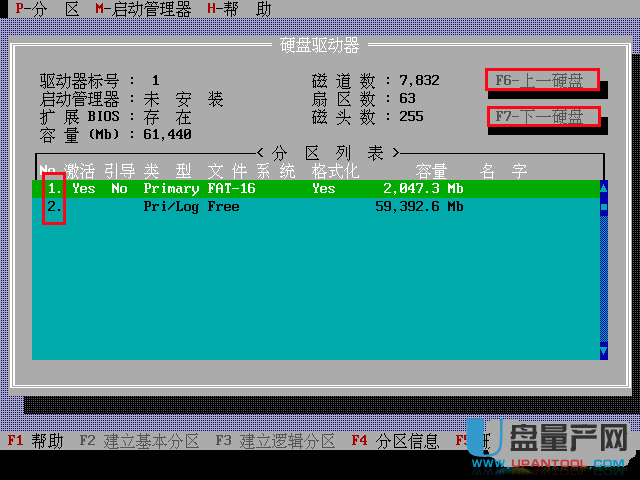The image size is (640, 480).
Task: Open the P-分区 (Partition) menu
Action: click(47, 10)
